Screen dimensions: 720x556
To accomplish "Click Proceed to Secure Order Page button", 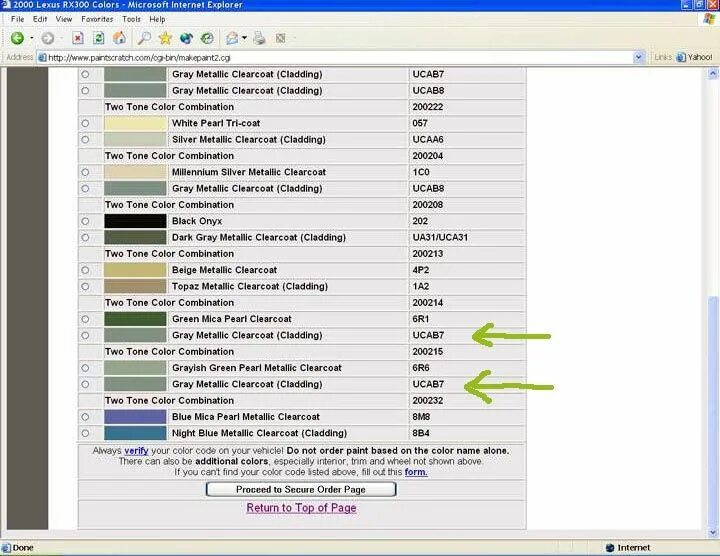I will tap(301, 489).
